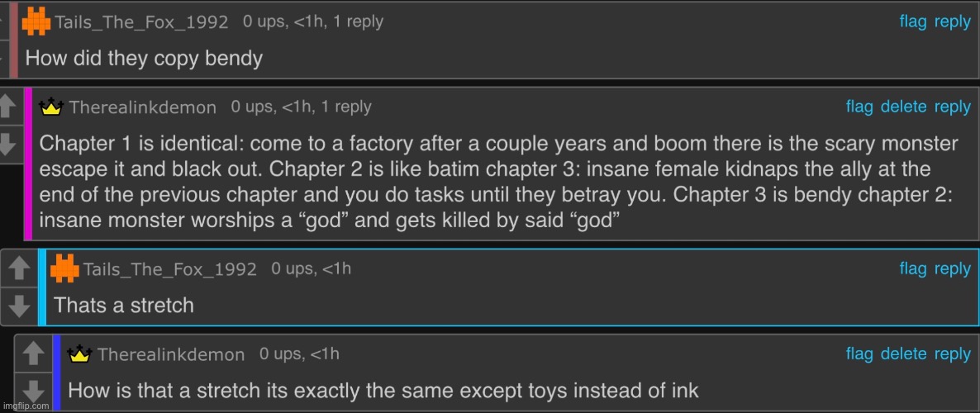Reply to "How did they copy bendy" comment
980x413 pixels.
(952, 22)
